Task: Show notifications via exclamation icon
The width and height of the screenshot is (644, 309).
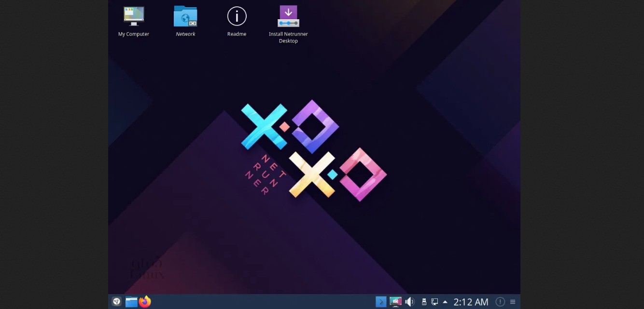Action: [x=501, y=302]
